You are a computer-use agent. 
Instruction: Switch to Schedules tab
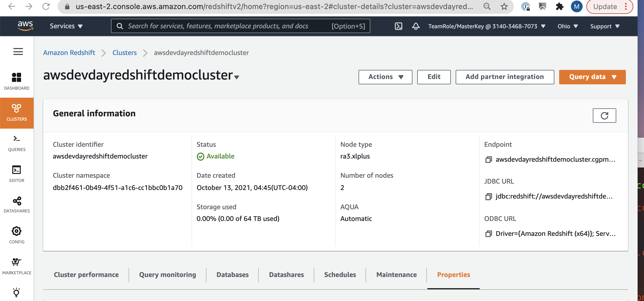340,275
